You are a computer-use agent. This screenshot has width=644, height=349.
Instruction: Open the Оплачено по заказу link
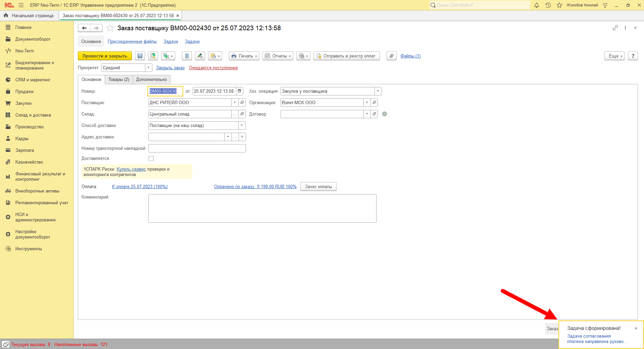pyautogui.click(x=255, y=187)
